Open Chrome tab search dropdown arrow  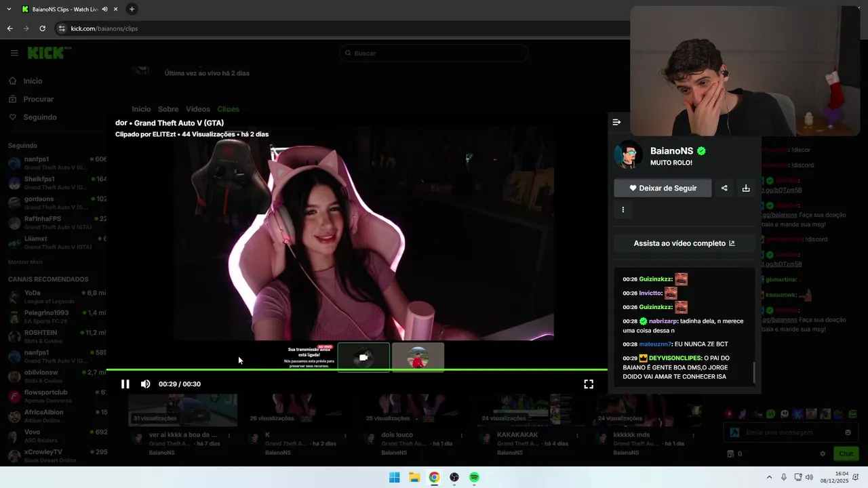pyautogui.click(x=8, y=9)
